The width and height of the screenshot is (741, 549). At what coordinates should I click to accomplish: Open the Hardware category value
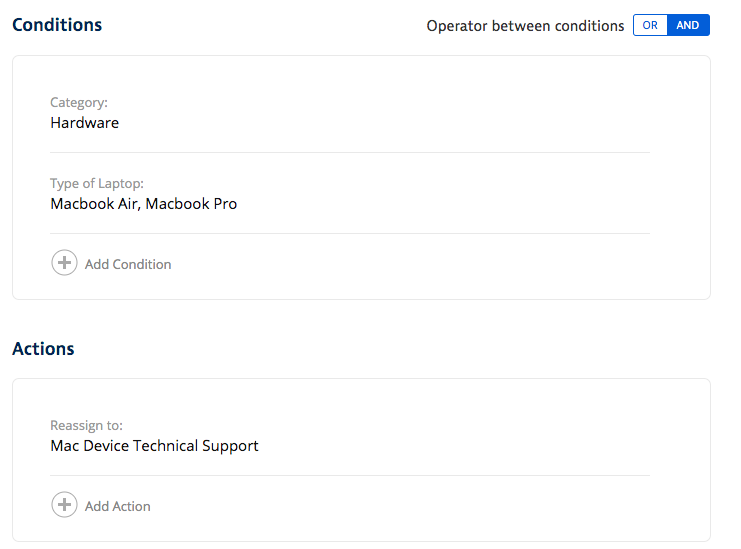85,123
